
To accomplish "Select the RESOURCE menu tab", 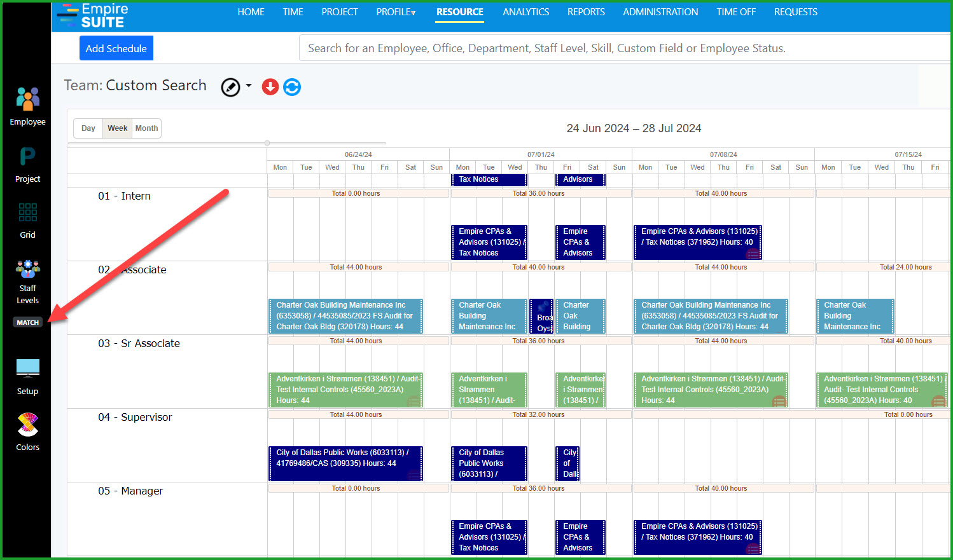I will (460, 12).
